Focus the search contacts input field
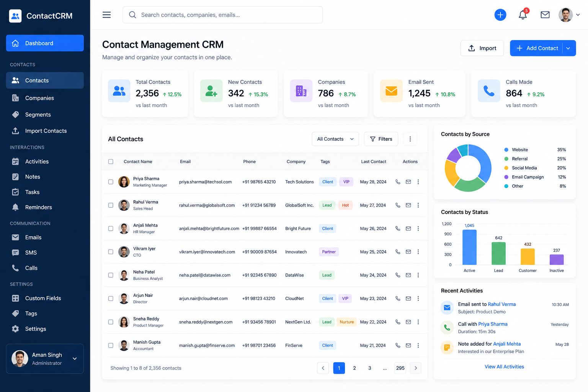 (x=222, y=15)
